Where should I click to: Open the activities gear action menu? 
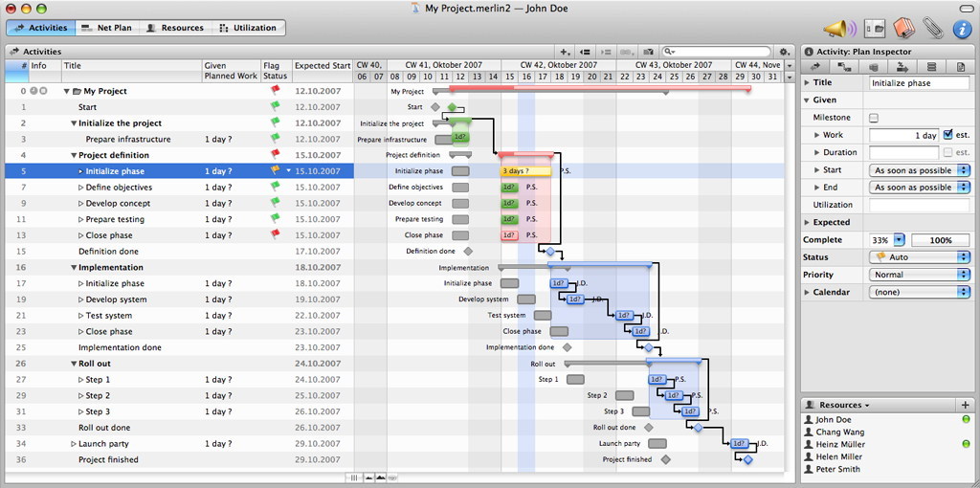coord(784,52)
